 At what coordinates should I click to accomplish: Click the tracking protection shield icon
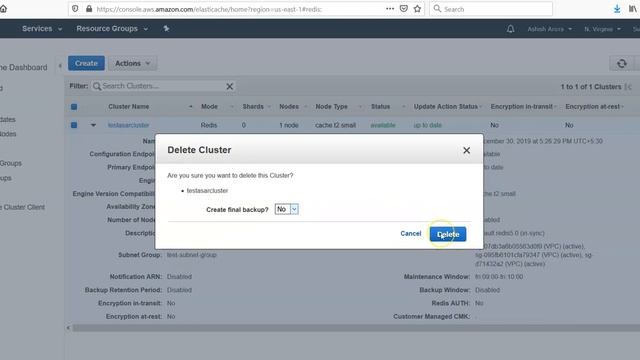pos(75,9)
